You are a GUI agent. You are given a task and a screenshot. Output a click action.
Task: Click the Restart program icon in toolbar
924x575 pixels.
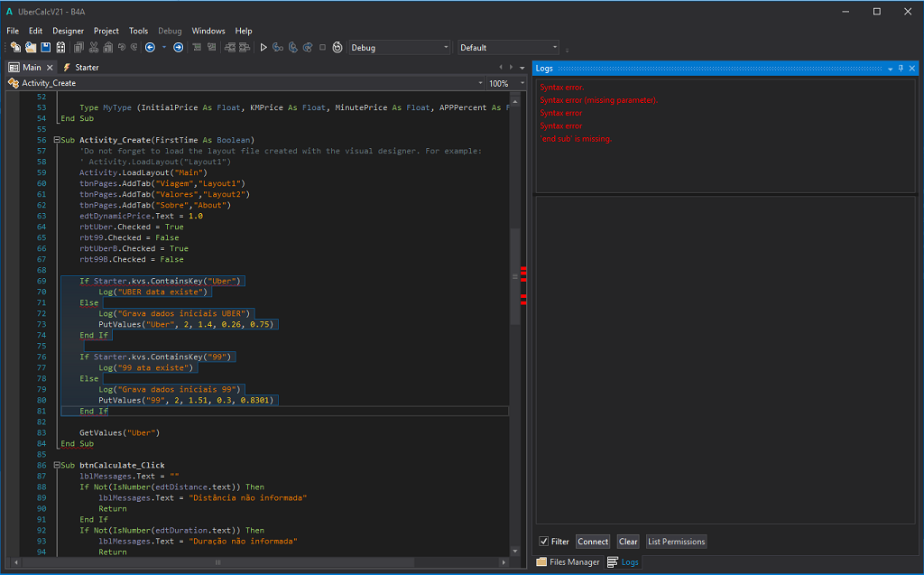pos(337,48)
